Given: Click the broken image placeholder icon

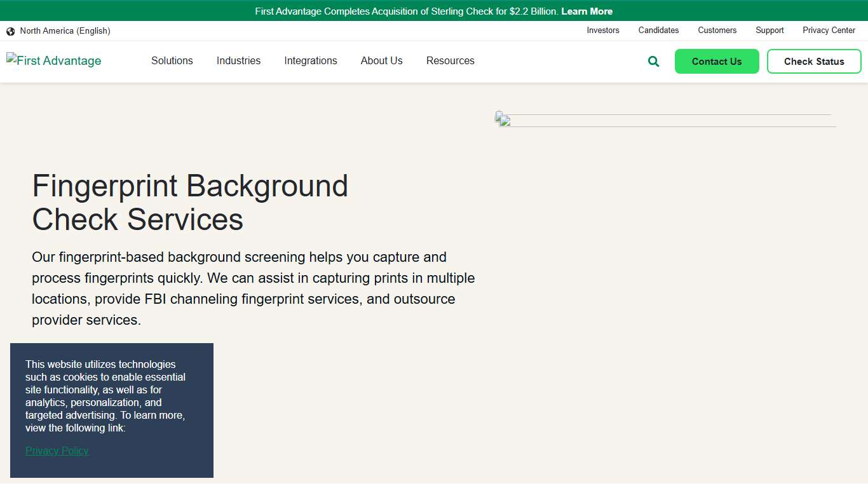Looking at the screenshot, I should tap(502, 120).
